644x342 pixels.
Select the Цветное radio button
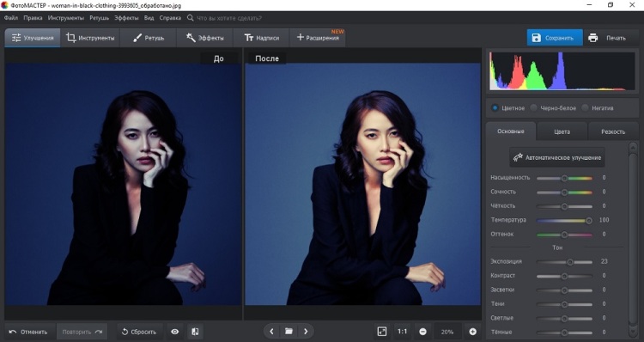coord(495,107)
